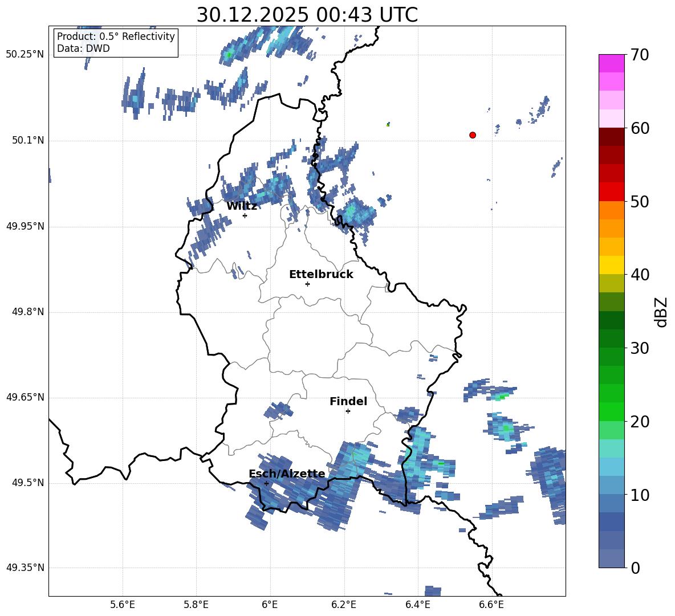Click the Ettelbruck city label
The image size is (675, 616).
pyautogui.click(x=321, y=275)
